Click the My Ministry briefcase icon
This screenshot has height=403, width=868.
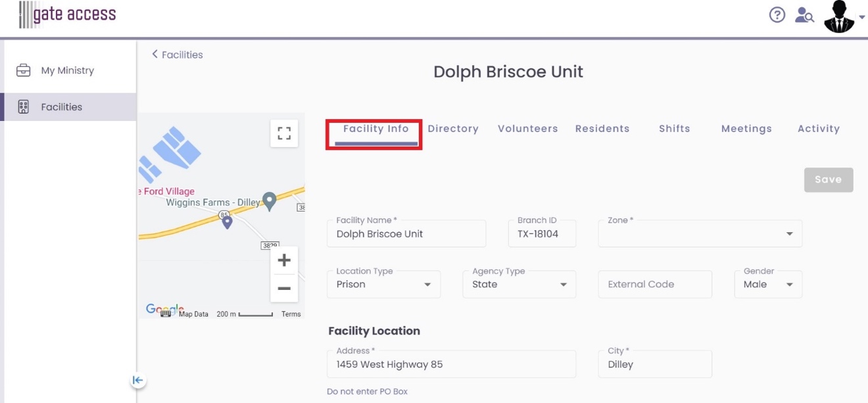(x=24, y=70)
